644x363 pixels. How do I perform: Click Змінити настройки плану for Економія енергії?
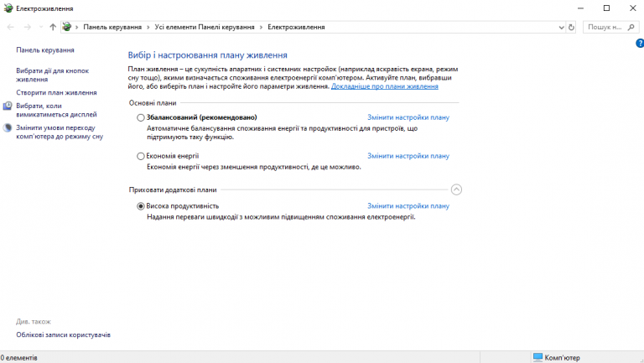coord(408,156)
